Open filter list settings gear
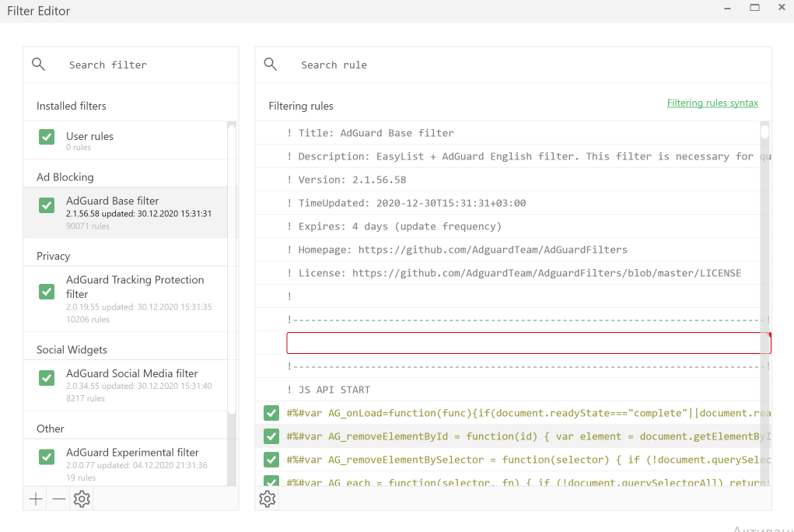 click(x=82, y=499)
